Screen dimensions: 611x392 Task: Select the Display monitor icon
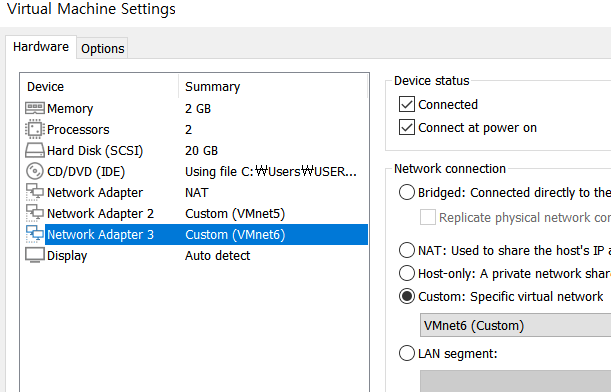[x=35, y=255]
